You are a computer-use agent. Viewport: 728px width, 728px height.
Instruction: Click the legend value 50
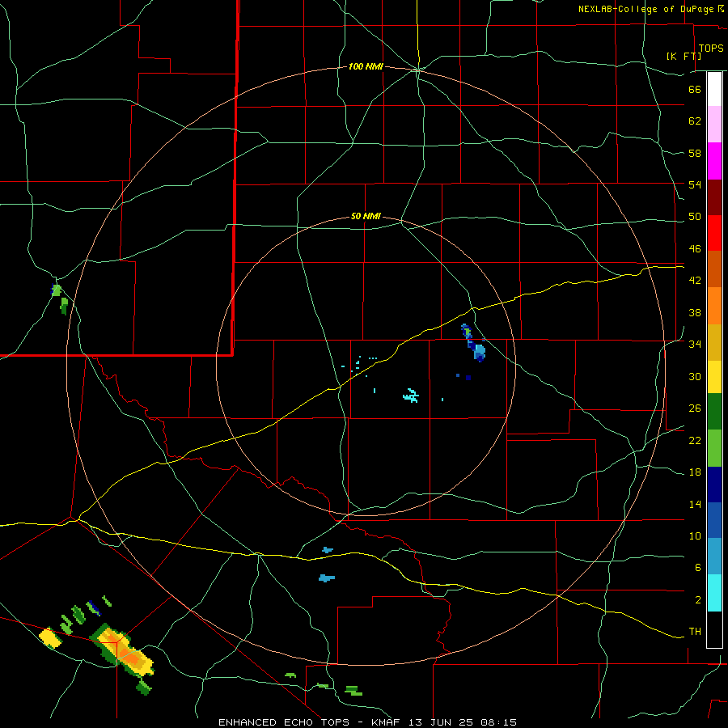click(x=695, y=217)
